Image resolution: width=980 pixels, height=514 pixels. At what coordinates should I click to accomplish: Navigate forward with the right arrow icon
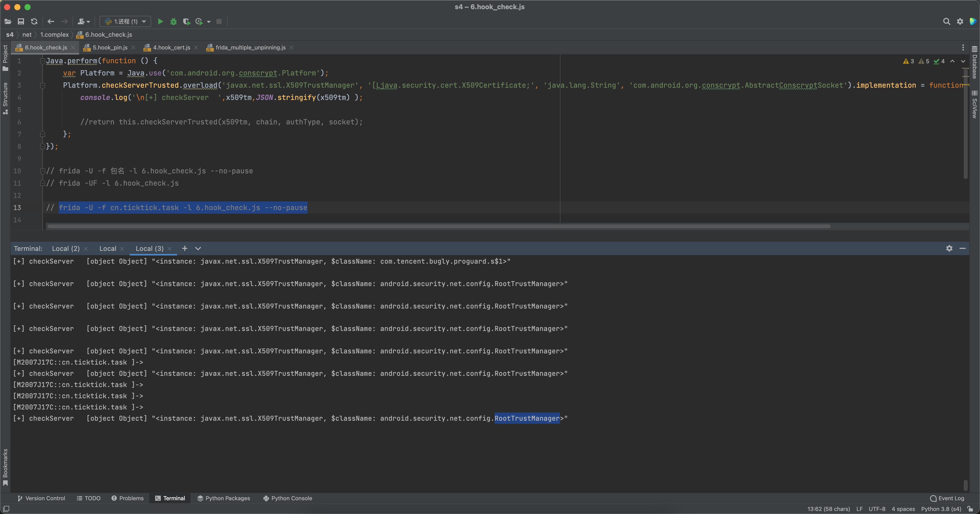pyautogui.click(x=64, y=22)
